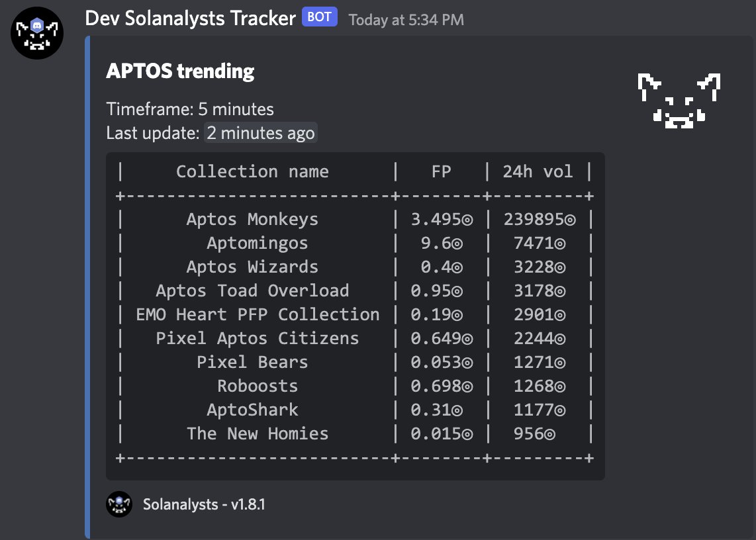
Task: Click the 0.698 floor price value
Action: pyautogui.click(x=442, y=386)
